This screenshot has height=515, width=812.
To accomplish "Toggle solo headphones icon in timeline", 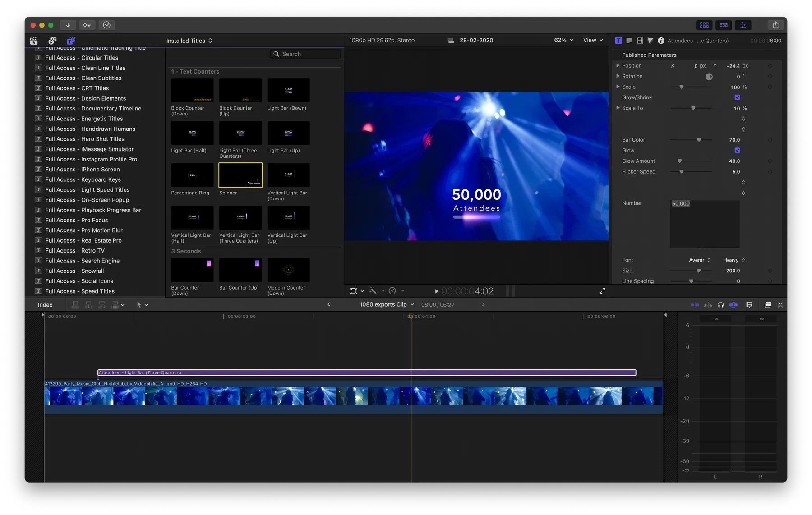I will [720, 305].
